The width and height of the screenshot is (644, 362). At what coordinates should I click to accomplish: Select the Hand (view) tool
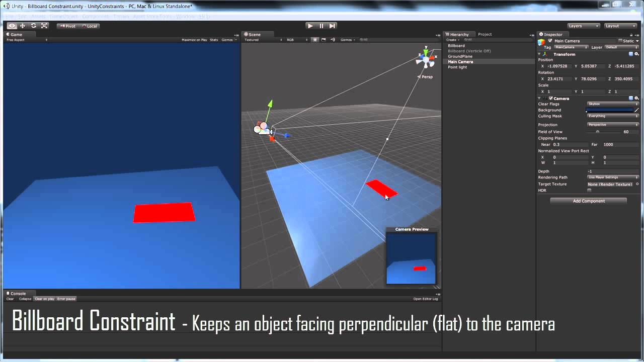12,26
